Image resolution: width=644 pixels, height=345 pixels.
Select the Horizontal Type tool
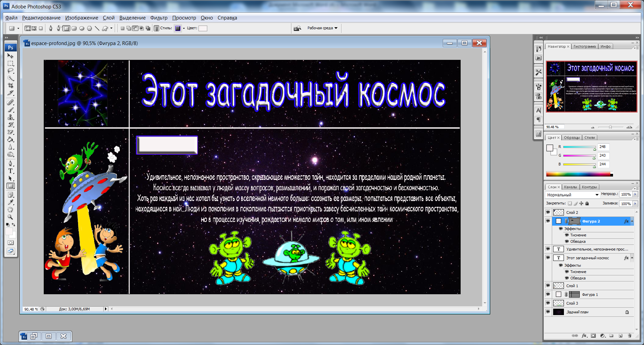pos(10,171)
